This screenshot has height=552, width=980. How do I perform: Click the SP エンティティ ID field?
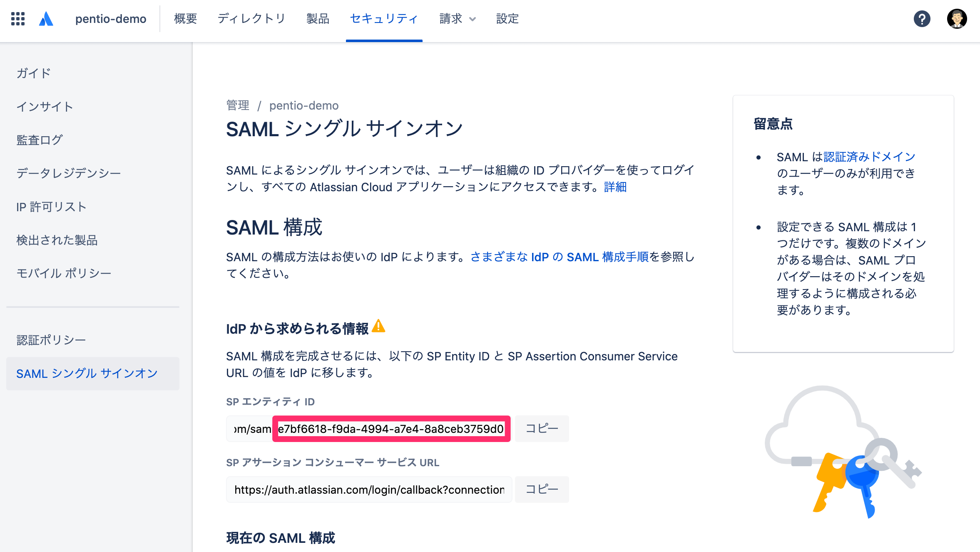[x=369, y=429]
